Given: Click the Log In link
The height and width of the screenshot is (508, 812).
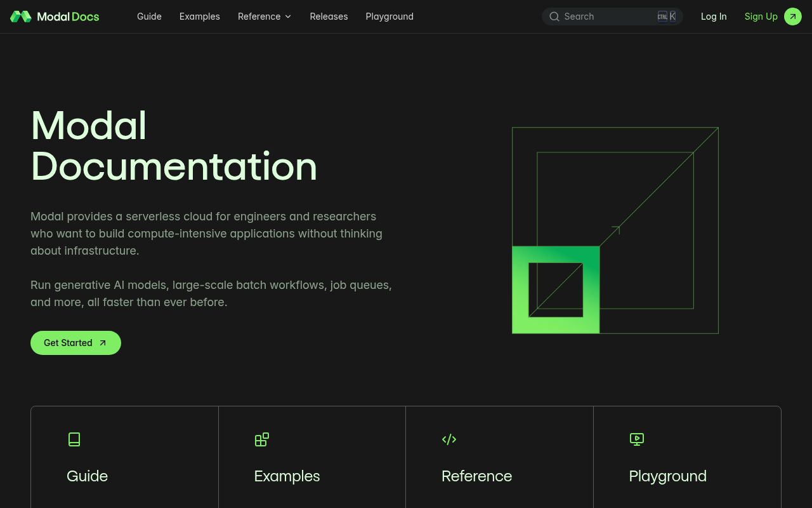Looking at the screenshot, I should 714,17.
